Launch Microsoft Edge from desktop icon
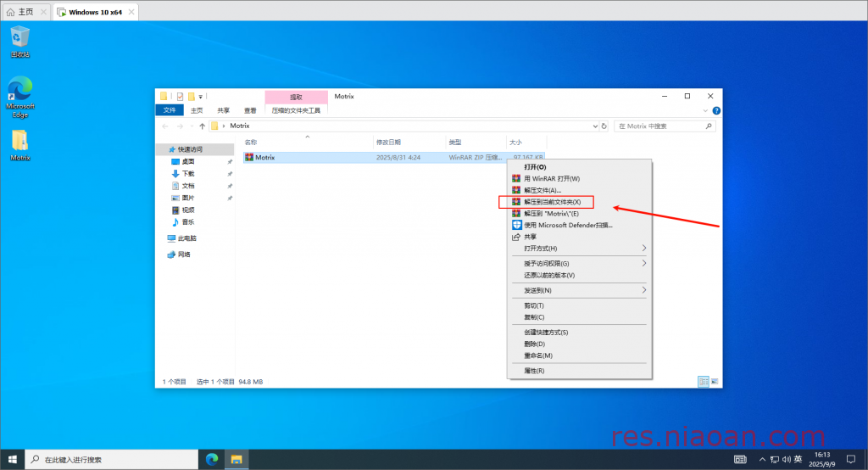868x470 pixels. tap(20, 97)
